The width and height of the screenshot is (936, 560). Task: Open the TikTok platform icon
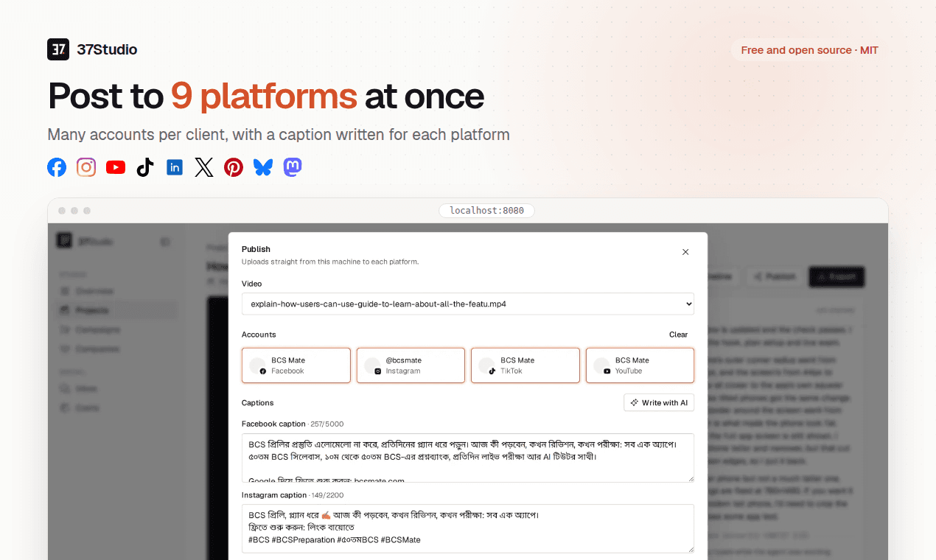(x=145, y=167)
